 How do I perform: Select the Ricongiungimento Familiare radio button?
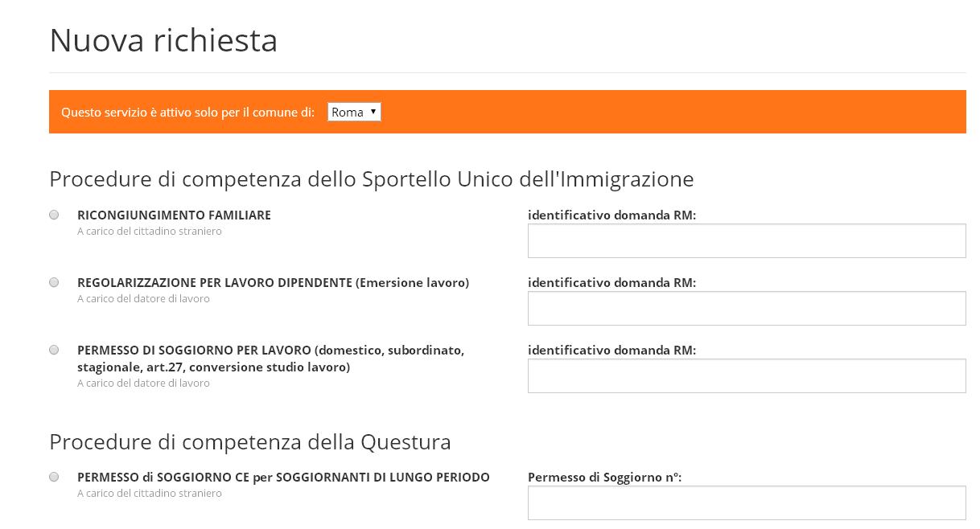click(x=54, y=215)
